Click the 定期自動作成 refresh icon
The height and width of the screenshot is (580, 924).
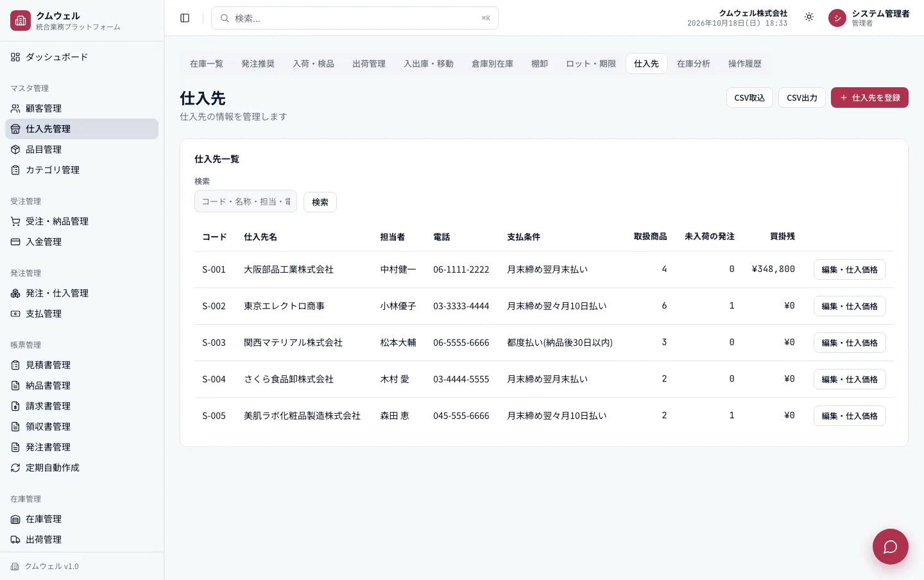pyautogui.click(x=15, y=468)
